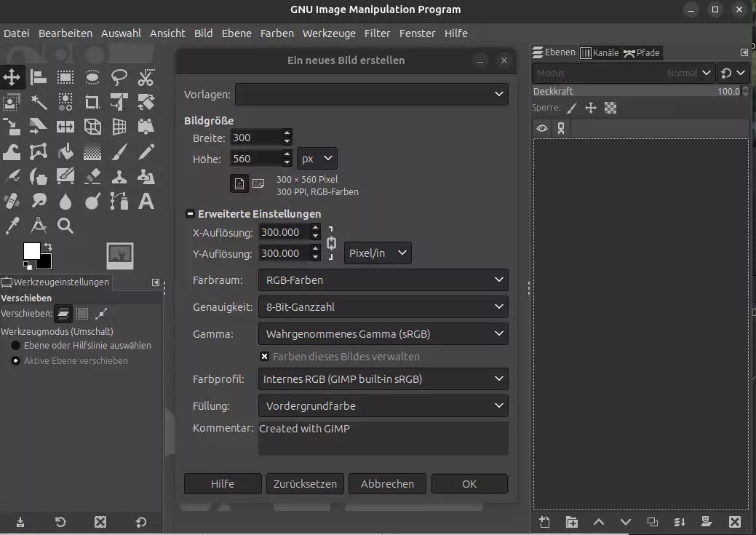Click the OK button
Viewport: 756px width, 535px height.
pos(469,484)
